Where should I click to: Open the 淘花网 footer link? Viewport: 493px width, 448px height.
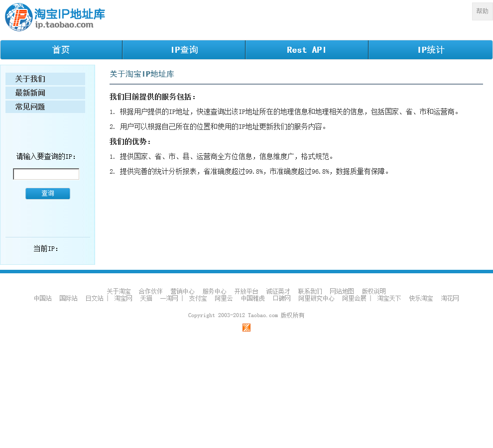click(x=450, y=298)
